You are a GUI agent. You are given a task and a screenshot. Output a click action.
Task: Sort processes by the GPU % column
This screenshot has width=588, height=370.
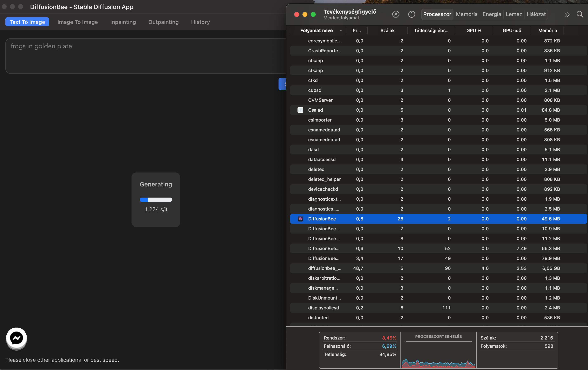pyautogui.click(x=473, y=30)
